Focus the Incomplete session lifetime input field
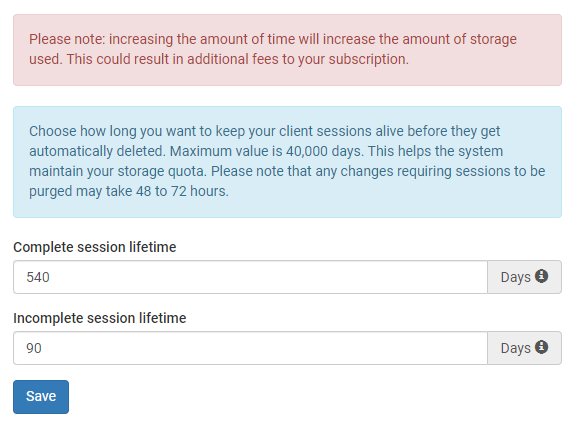Viewport: 572px width, 444px height. click(x=250, y=348)
